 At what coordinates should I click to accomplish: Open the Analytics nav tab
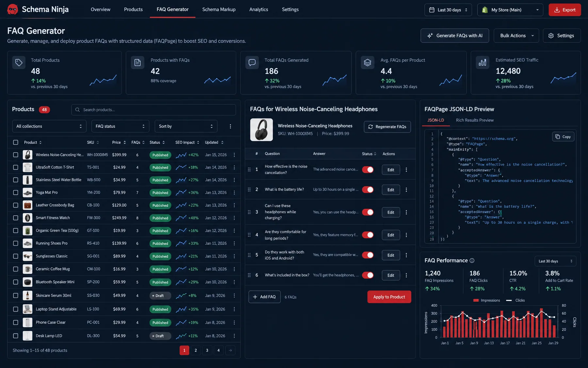(259, 9)
